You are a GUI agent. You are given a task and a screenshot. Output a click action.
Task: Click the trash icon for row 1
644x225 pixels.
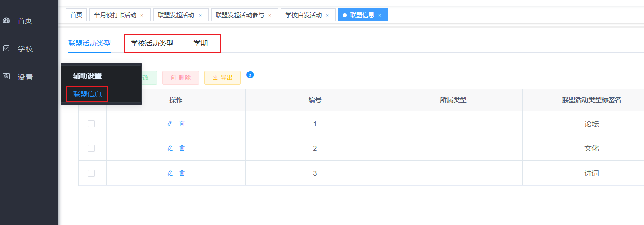click(182, 124)
